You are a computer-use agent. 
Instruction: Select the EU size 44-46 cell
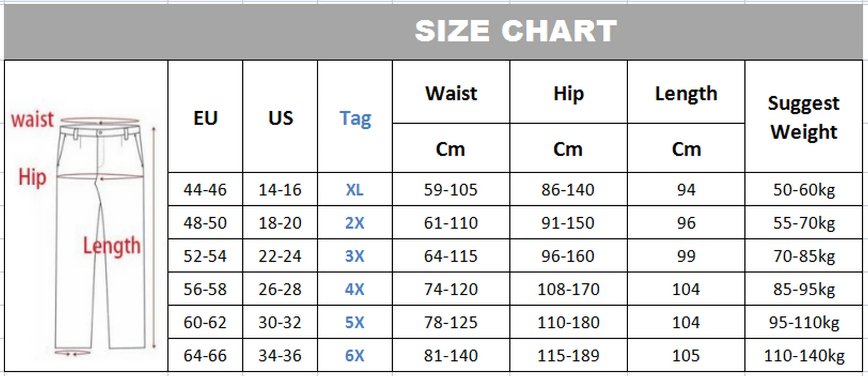(x=205, y=190)
